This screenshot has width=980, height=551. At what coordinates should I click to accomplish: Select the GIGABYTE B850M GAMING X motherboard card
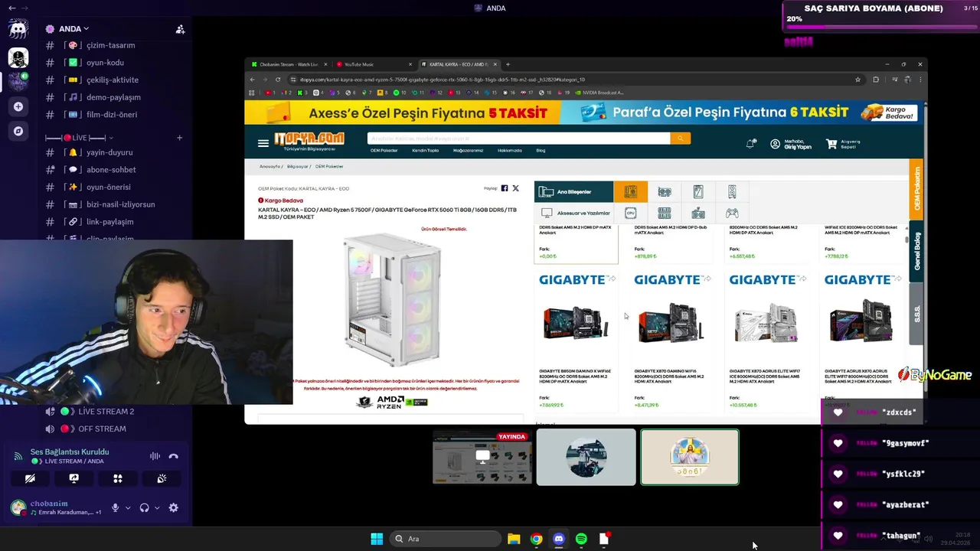coord(576,343)
